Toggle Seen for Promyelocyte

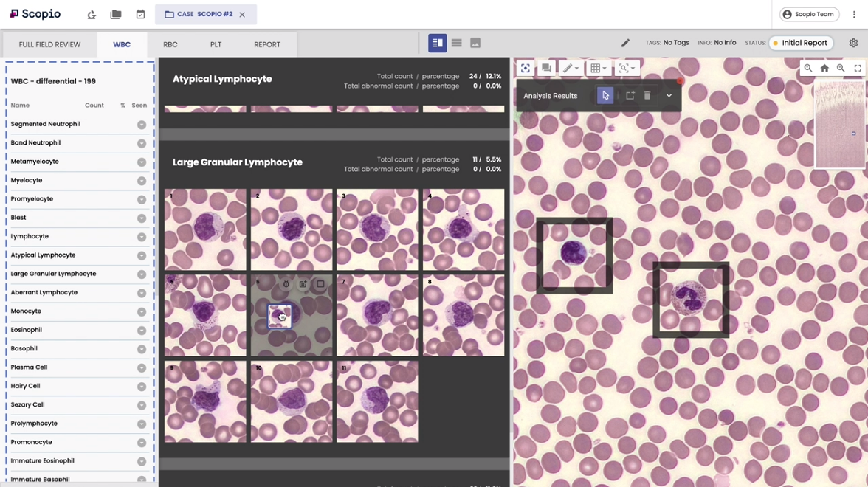pyautogui.click(x=142, y=200)
